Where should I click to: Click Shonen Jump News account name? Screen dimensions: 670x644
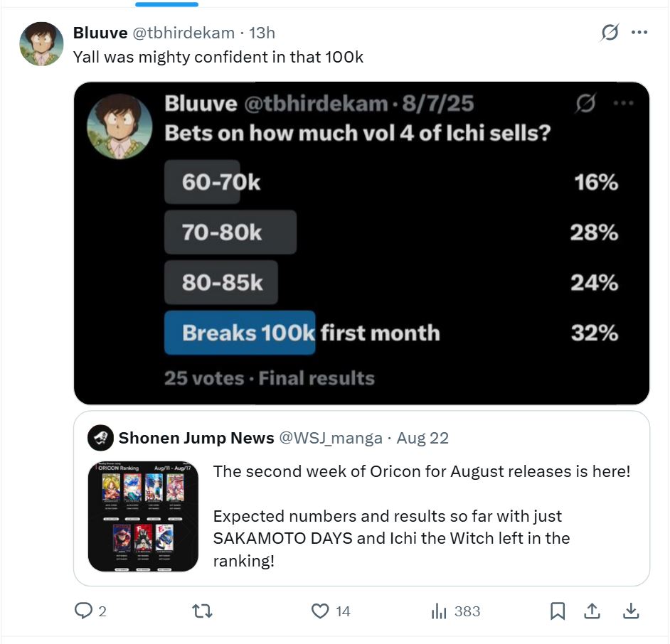pyautogui.click(x=196, y=438)
